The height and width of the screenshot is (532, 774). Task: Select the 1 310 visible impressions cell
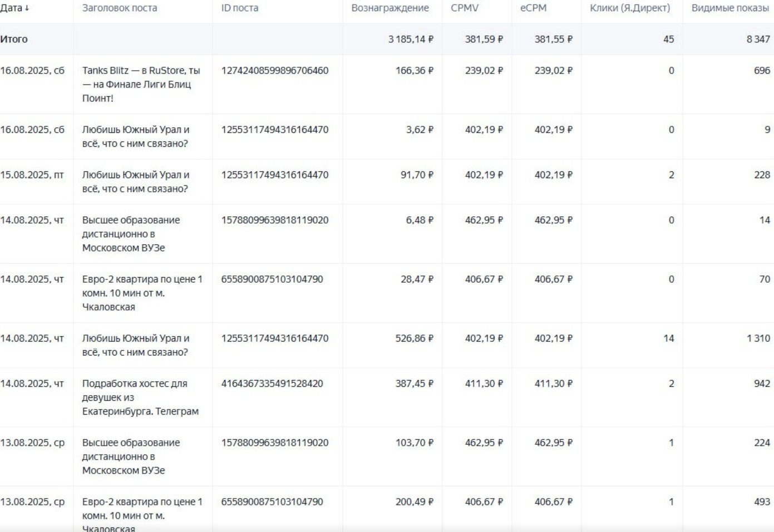(x=758, y=338)
